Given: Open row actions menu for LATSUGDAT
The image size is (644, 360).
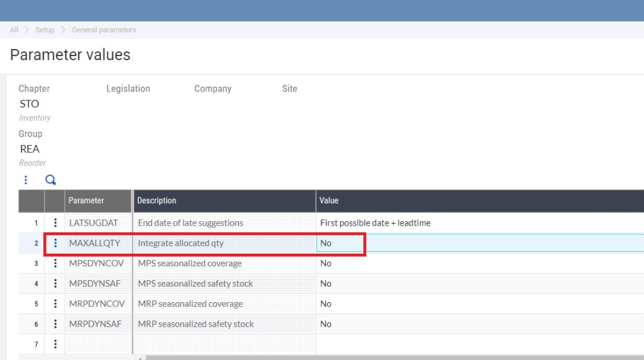Looking at the screenshot, I should pos(55,223).
